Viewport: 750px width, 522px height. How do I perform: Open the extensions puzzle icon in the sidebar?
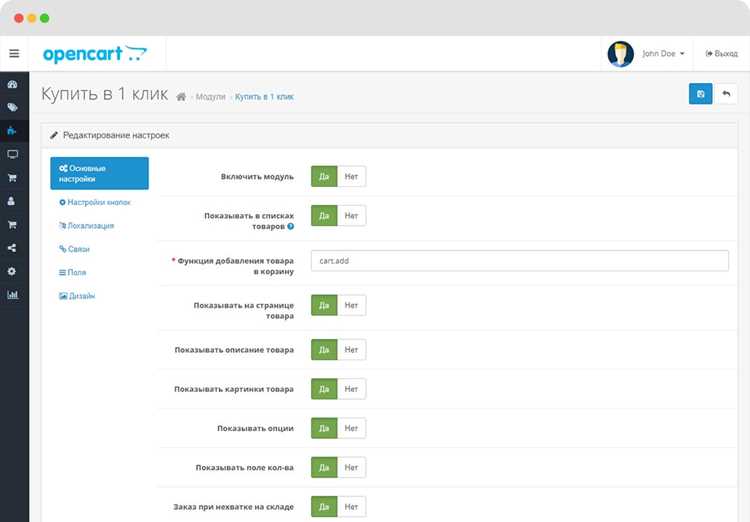pos(12,130)
